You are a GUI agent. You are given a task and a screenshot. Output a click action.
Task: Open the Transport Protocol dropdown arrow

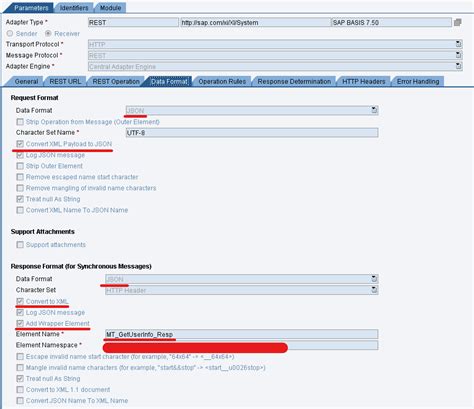[459, 44]
